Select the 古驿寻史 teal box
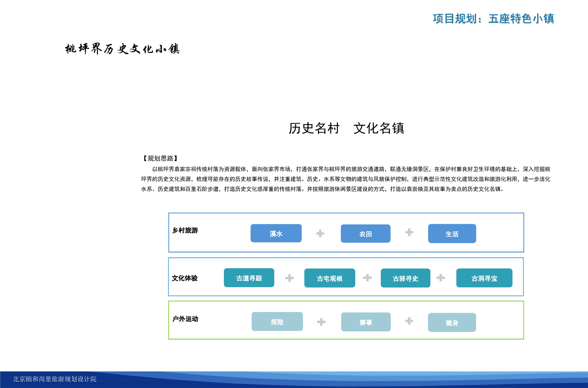The height and width of the screenshot is (388, 588). [405, 278]
